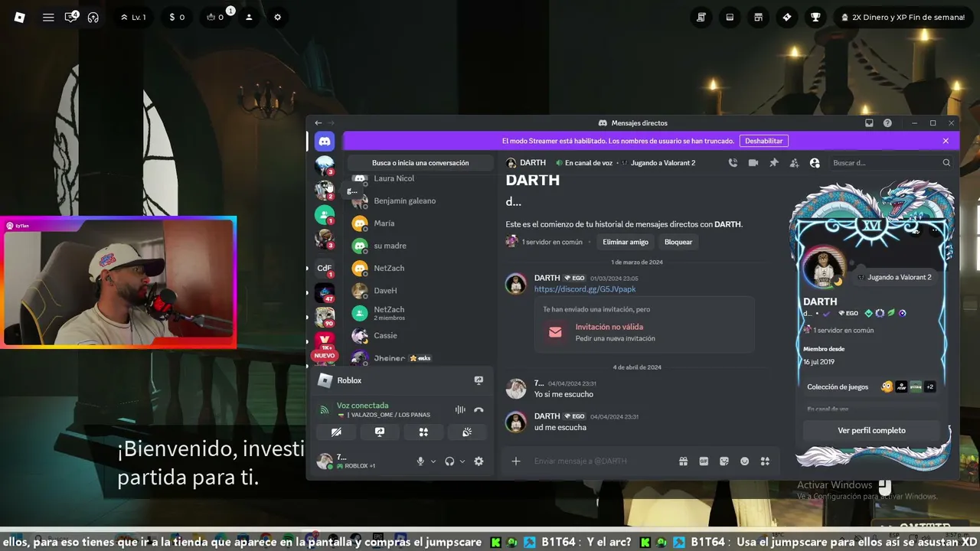Disconnect from the voice channel
Viewport: 980px width, 551px height.
coord(479,410)
